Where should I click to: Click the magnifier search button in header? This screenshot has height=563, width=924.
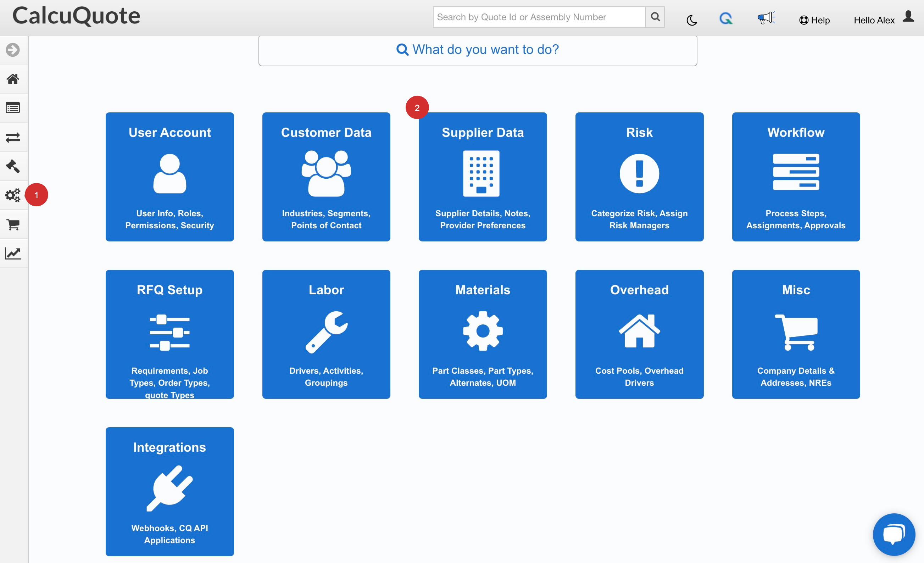pyautogui.click(x=655, y=17)
